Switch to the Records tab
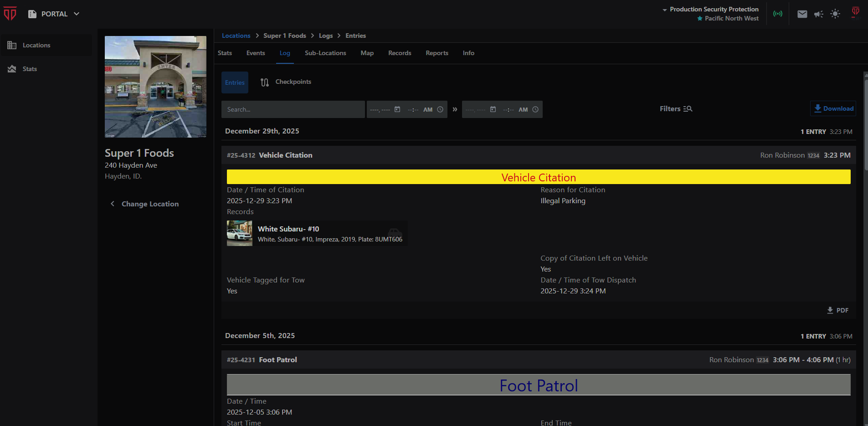This screenshot has width=868, height=426. (400, 53)
